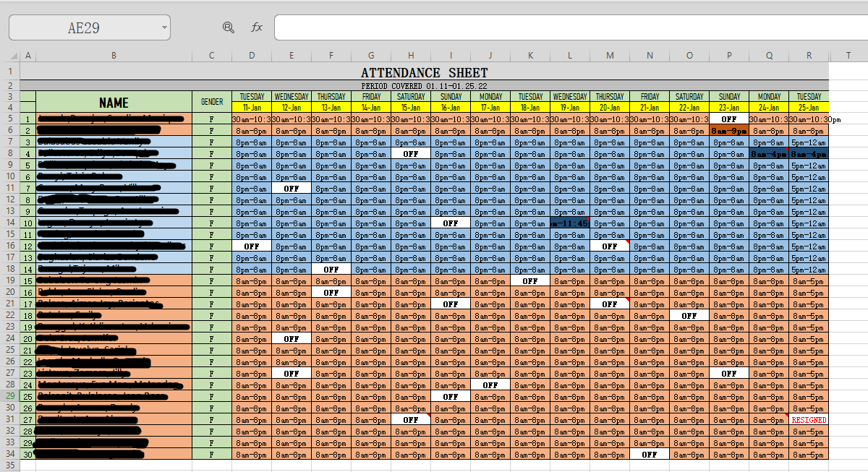
Task: Select the PERIOD COVERED 01.11-01.25.22 cell
Action: (424, 85)
